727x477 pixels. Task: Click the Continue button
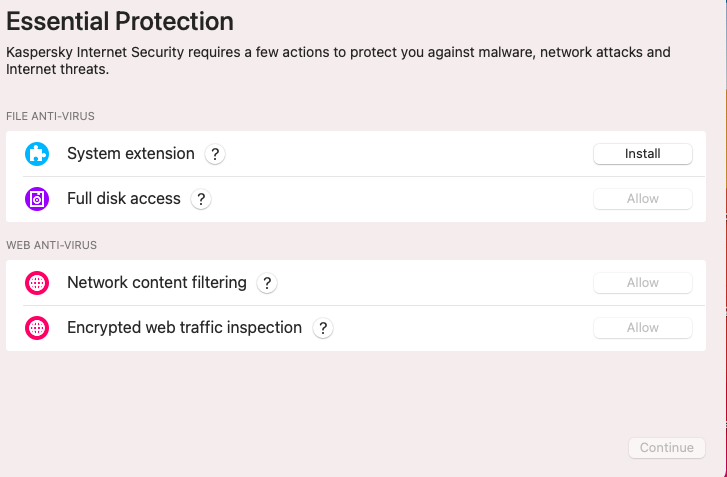pyautogui.click(x=667, y=448)
